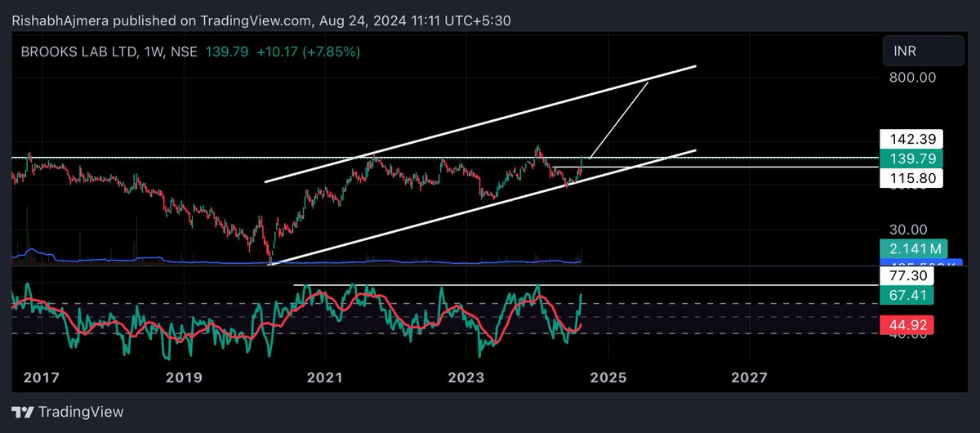Select the 142.39 price label

(x=911, y=139)
